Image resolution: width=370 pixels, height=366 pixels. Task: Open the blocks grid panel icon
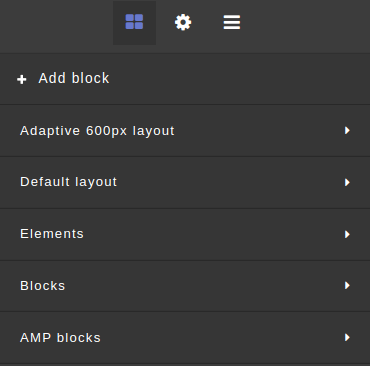click(134, 22)
